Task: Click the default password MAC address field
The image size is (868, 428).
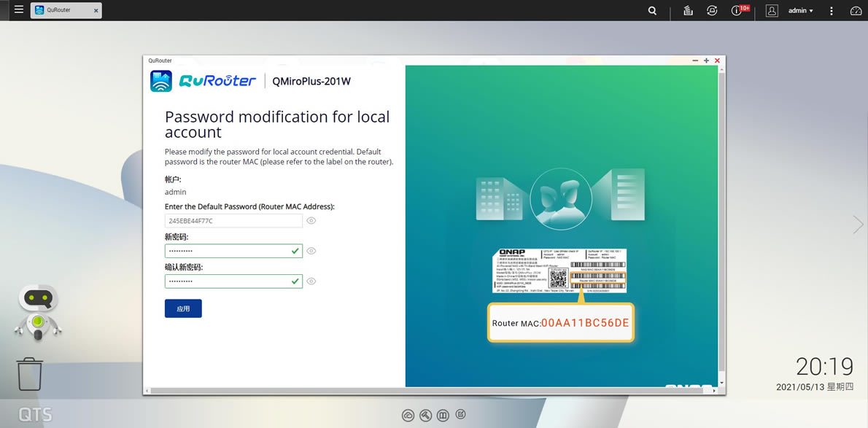Action: (x=233, y=221)
